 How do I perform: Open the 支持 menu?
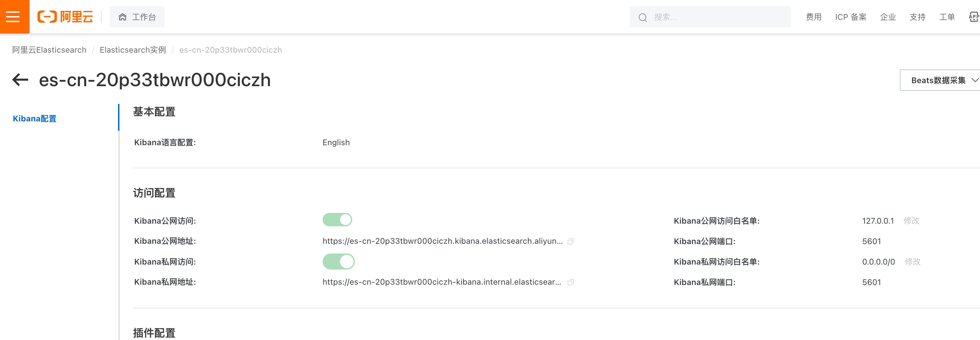917,17
